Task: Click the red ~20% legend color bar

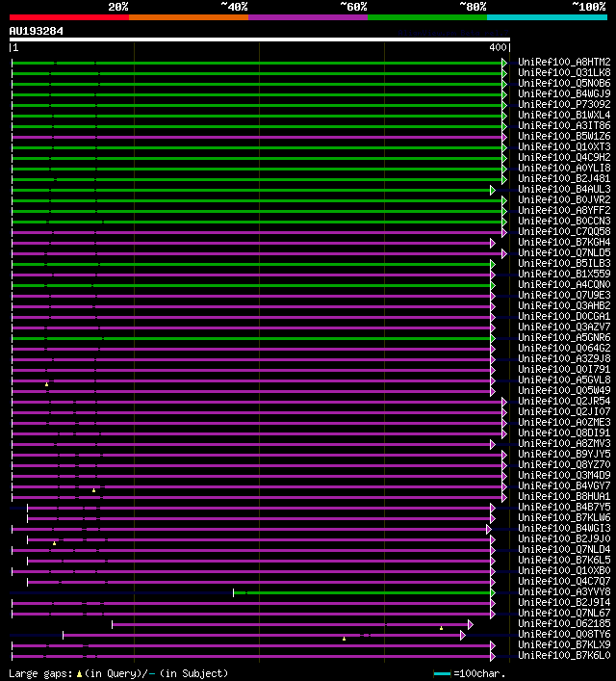Action: 69,17
